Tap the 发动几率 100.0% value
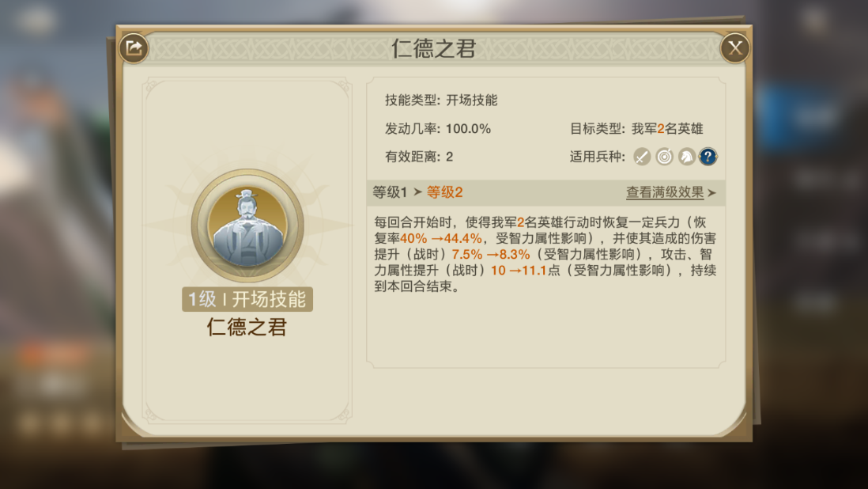868x489 pixels. point(468,129)
